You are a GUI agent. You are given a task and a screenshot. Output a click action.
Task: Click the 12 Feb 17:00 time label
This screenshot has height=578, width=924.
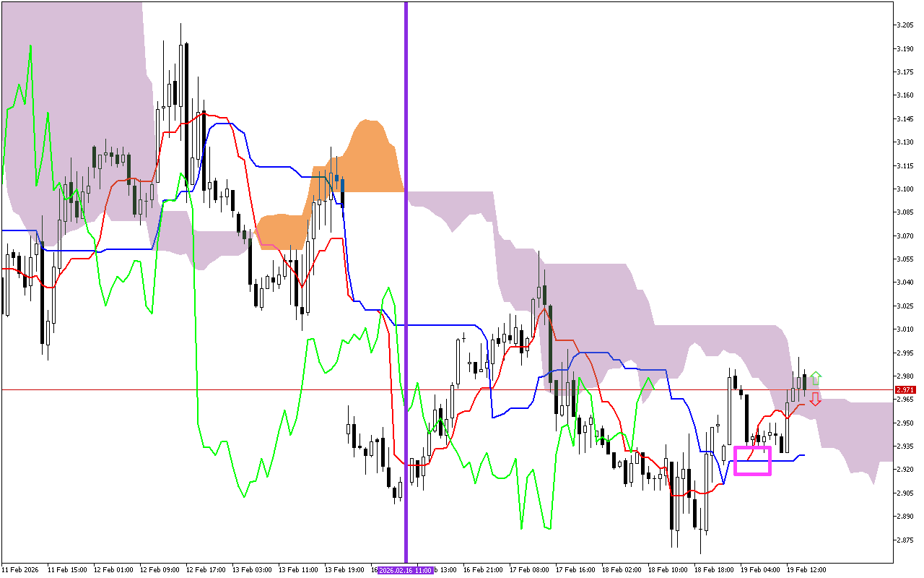(204, 570)
